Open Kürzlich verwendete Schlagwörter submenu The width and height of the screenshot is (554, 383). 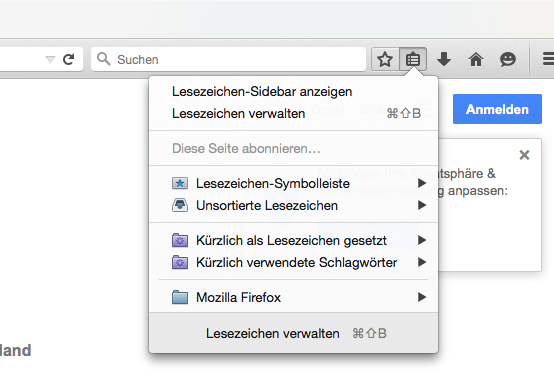(x=293, y=262)
